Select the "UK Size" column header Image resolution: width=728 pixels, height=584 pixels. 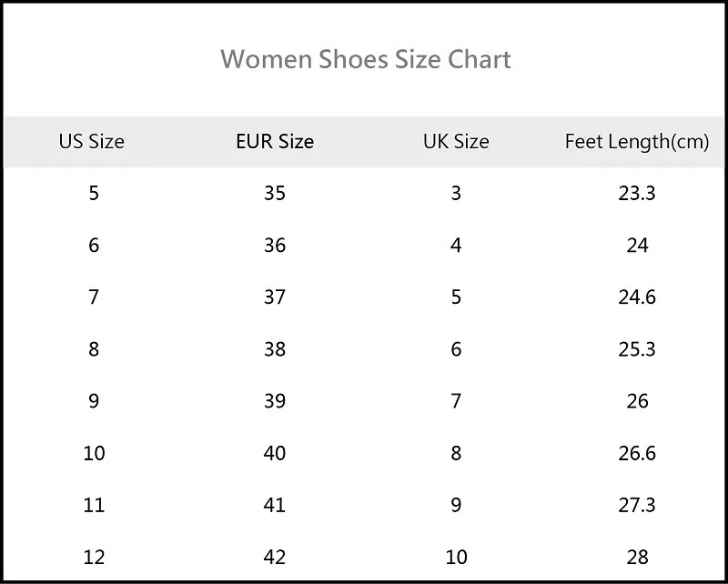[456, 142]
